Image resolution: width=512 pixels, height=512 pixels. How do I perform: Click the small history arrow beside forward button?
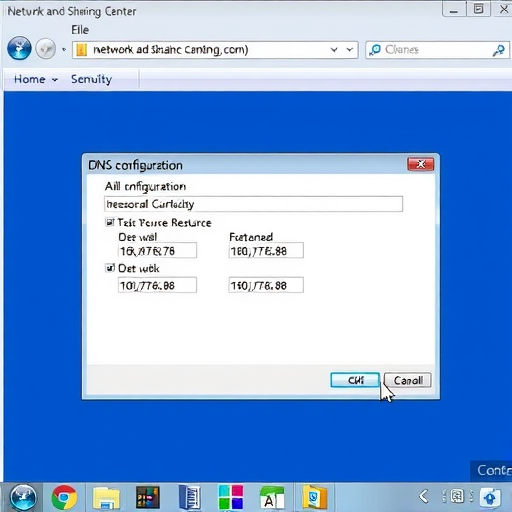64,50
